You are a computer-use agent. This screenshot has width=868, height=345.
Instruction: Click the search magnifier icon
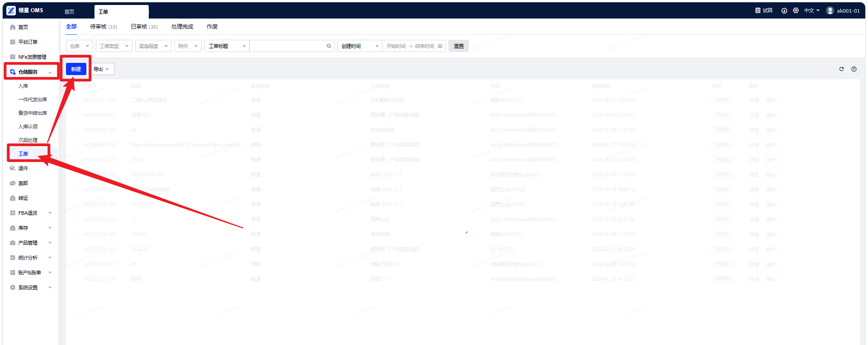pos(329,46)
